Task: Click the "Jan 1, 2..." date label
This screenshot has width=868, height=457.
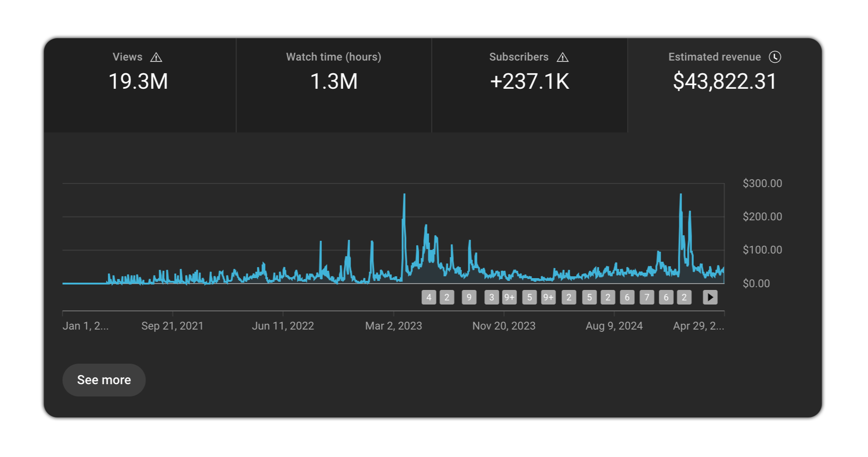Action: click(x=85, y=326)
